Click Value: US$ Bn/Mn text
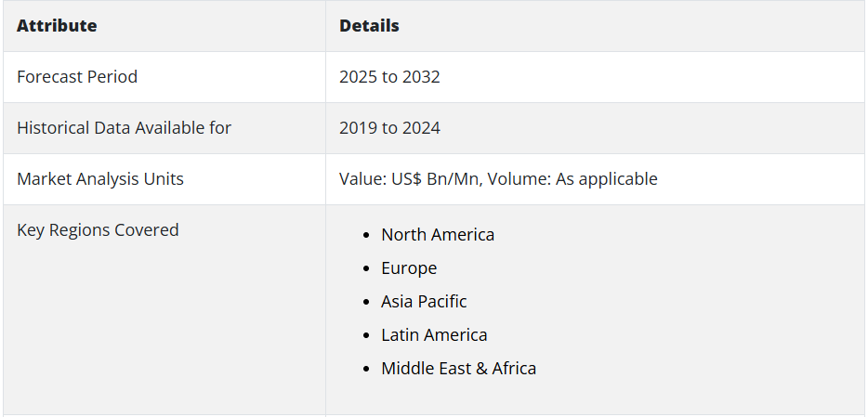Image resolution: width=868 pixels, height=417 pixels. (x=409, y=179)
